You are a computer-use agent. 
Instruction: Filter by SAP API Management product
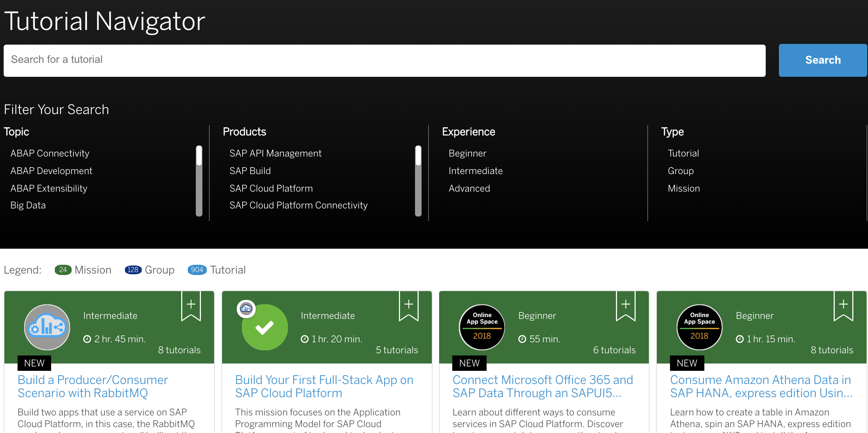(x=275, y=153)
